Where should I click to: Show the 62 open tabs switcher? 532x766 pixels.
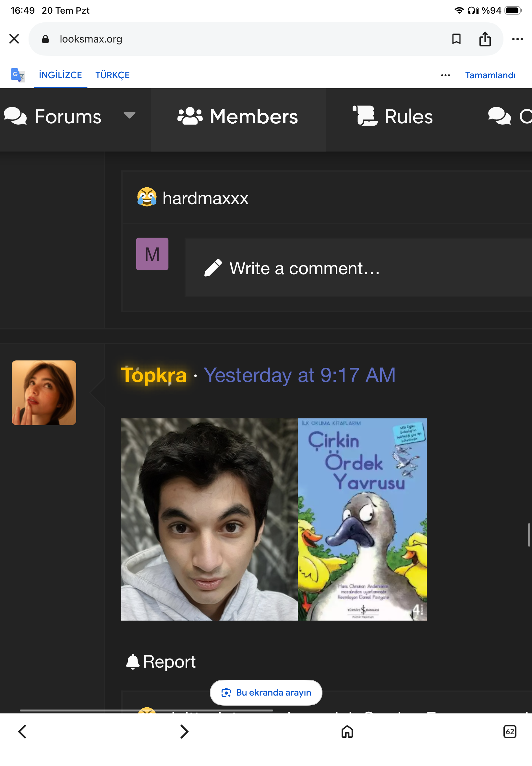pos(510,731)
